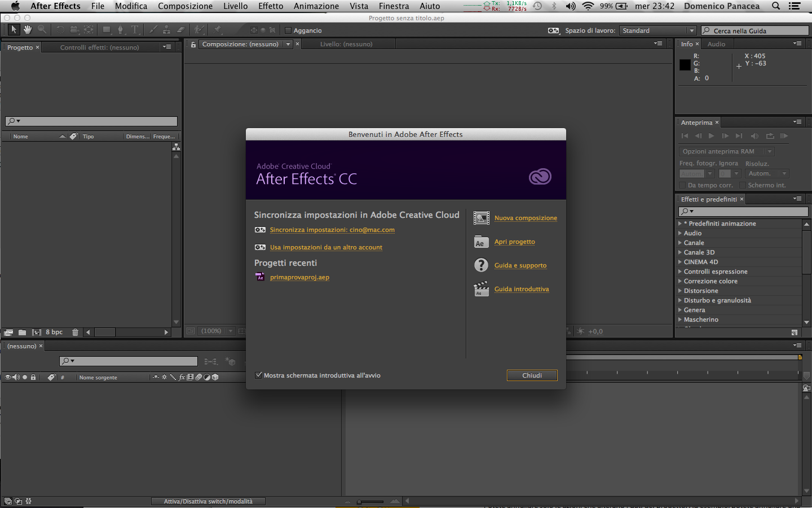Open the Nuova composizione link
Screen dimensions: 812x508
[526, 218]
